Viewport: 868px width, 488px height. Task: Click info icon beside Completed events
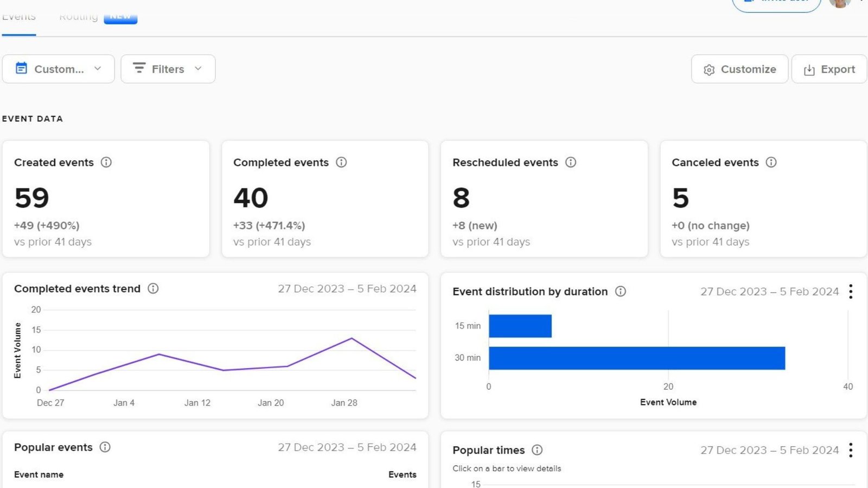tap(341, 162)
